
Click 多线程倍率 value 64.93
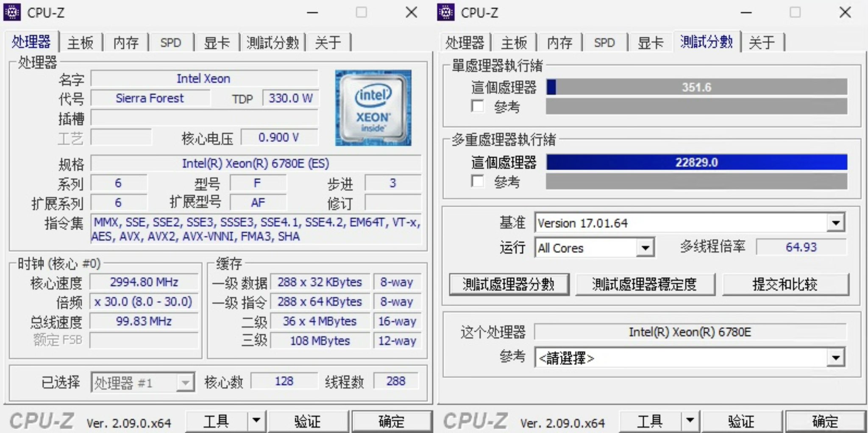[801, 247]
